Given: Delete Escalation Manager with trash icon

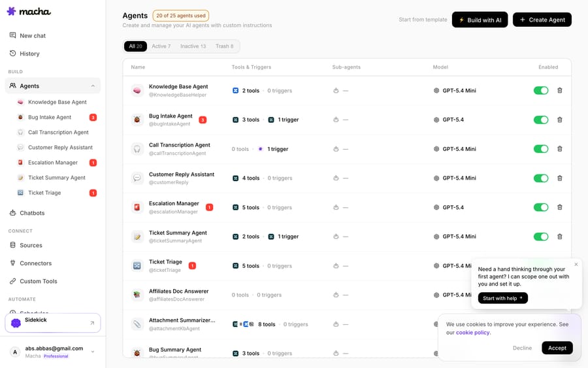Looking at the screenshot, I should click(559, 207).
